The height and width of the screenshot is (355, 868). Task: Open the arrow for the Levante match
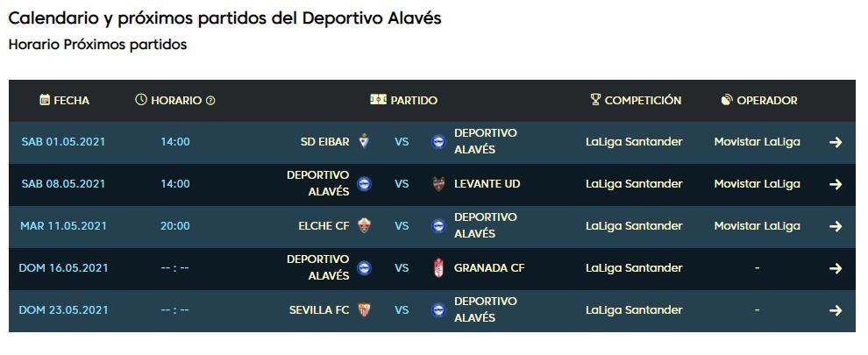(835, 184)
